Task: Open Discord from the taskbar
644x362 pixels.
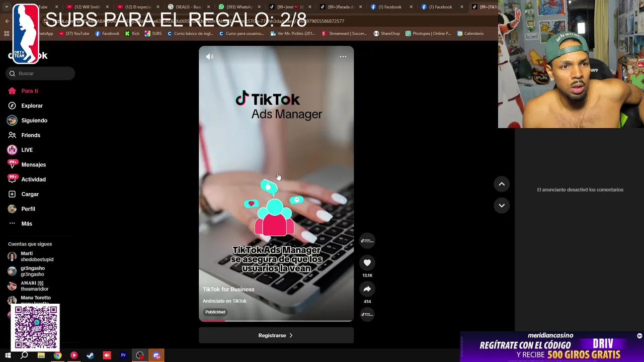Action: click(x=156, y=355)
